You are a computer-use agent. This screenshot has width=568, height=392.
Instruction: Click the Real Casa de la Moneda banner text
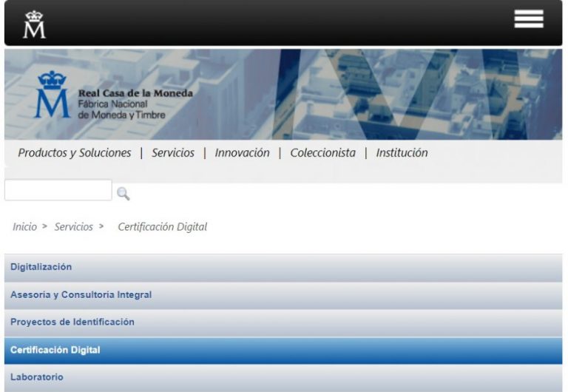click(135, 94)
